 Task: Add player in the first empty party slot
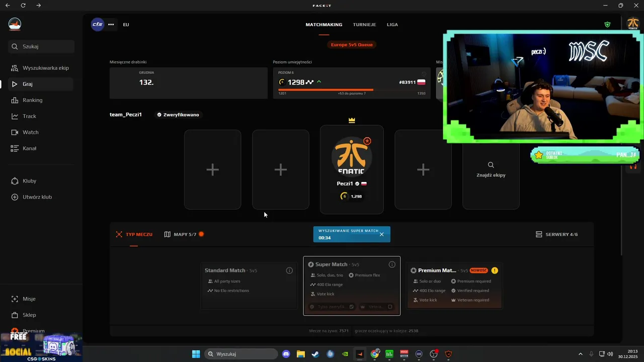click(212, 169)
